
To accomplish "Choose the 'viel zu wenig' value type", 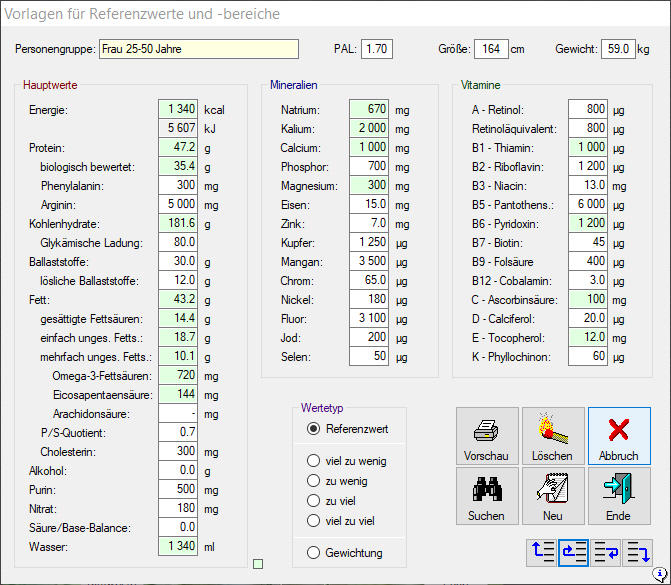I will pyautogui.click(x=314, y=461).
